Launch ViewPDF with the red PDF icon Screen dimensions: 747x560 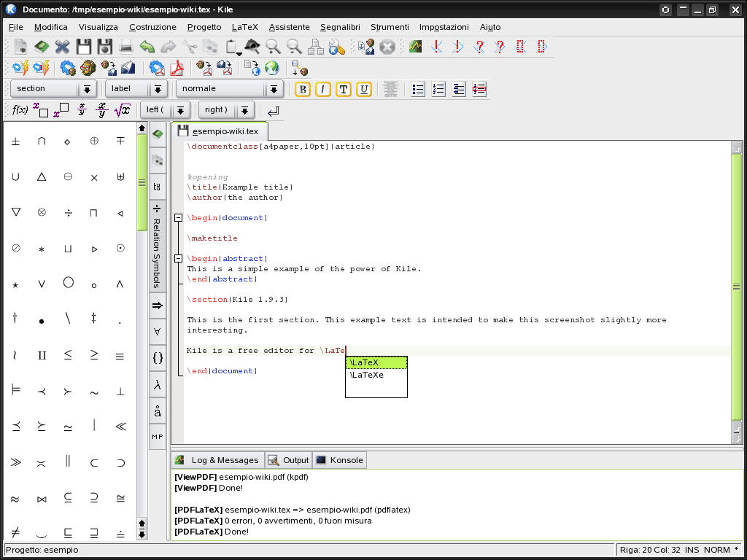177,68
